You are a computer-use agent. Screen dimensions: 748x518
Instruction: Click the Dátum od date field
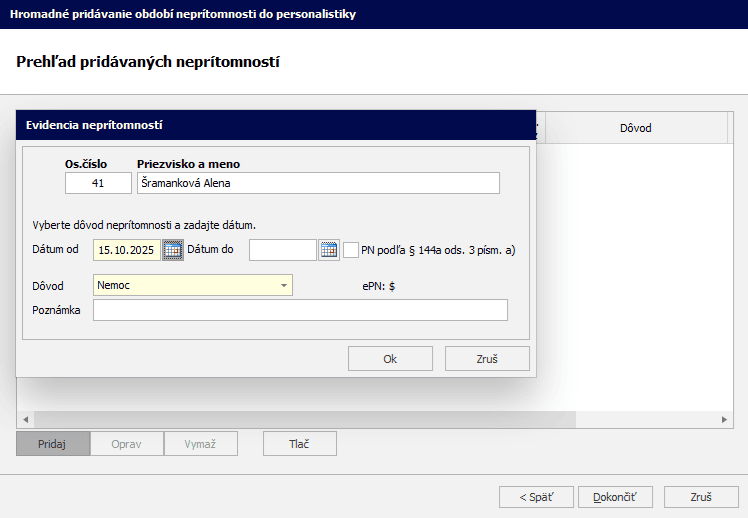click(126, 250)
